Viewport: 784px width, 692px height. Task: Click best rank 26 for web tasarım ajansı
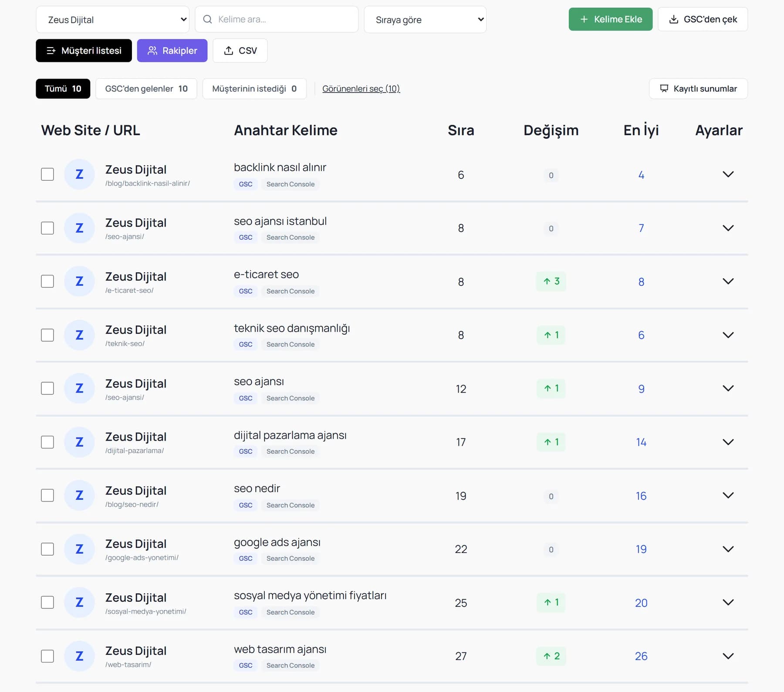click(x=641, y=656)
